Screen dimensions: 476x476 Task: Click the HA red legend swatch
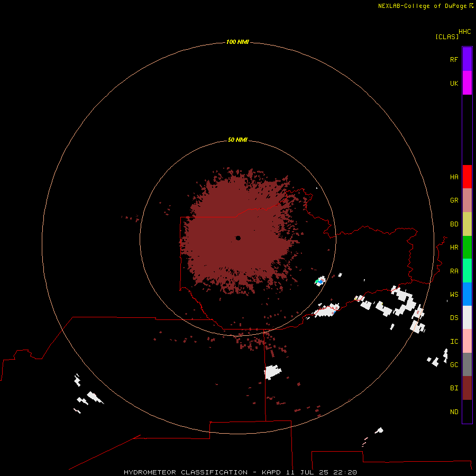pyautogui.click(x=467, y=177)
